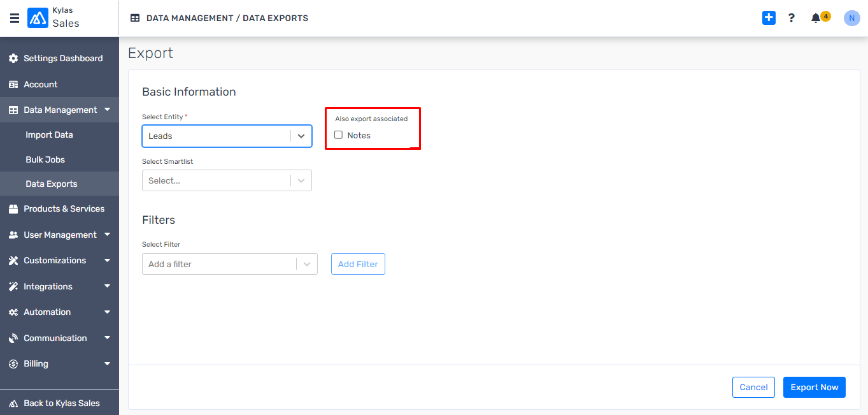Click the Data Management grid icon
This screenshot has height=415, width=868.
click(13, 110)
